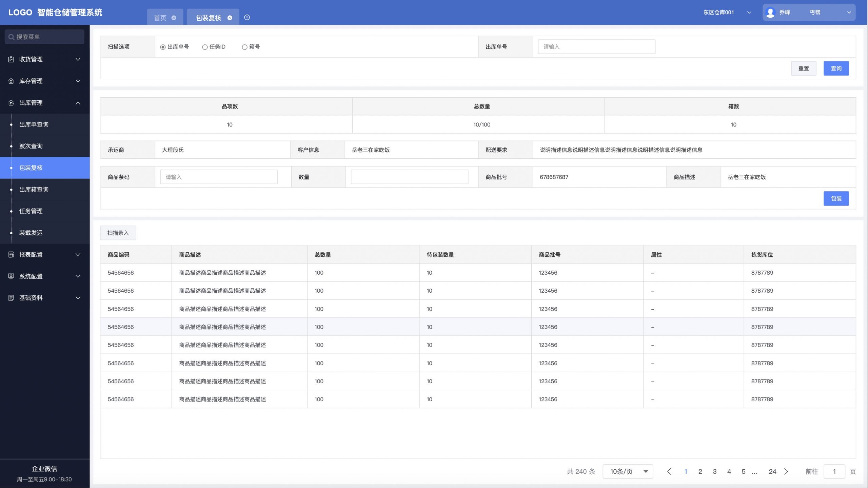Viewport: 868px width, 488px height.
Task: Click the pagination ellipsis
Action: pyautogui.click(x=754, y=472)
